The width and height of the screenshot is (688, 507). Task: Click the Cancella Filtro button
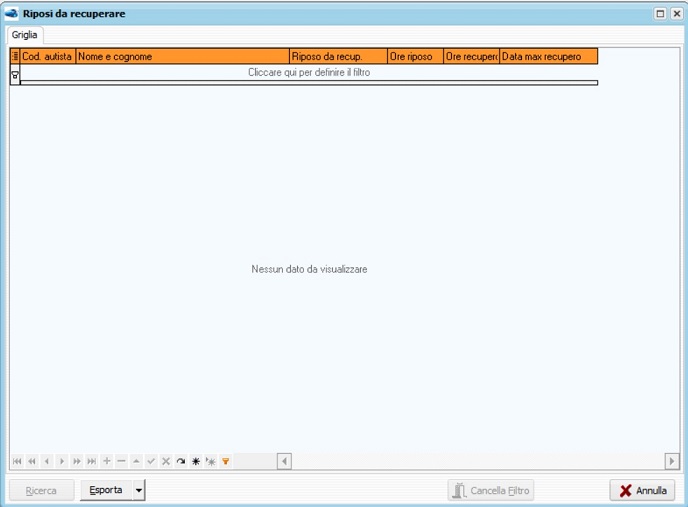pos(491,490)
